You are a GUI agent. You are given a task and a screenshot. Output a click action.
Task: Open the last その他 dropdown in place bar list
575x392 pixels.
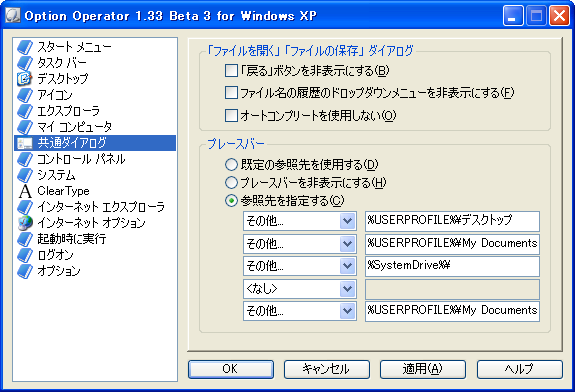click(347, 311)
